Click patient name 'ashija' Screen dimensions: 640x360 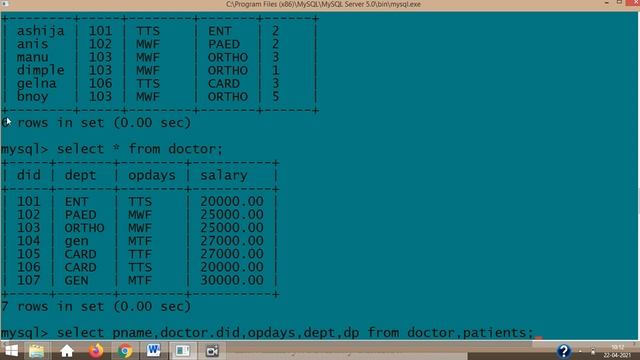tap(40, 31)
